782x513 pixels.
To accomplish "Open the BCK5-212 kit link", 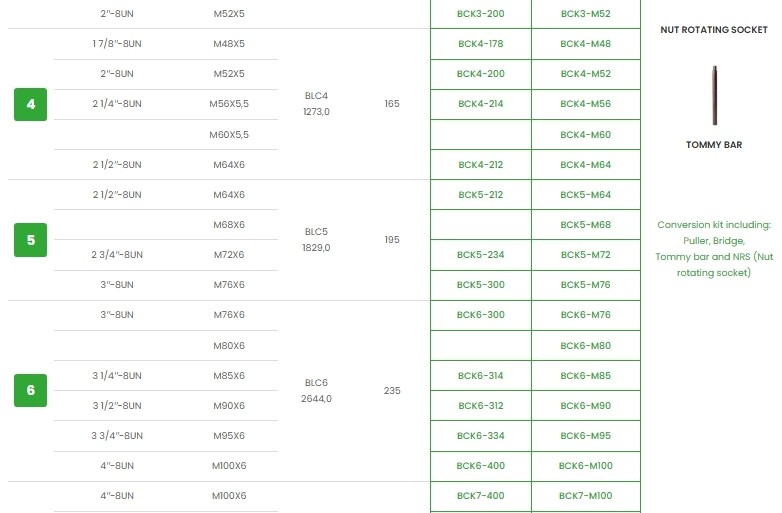I will [x=480, y=195].
